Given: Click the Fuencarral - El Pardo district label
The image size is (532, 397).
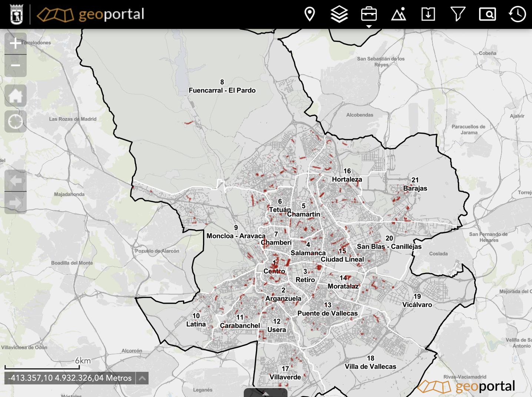Looking at the screenshot, I should coord(222,90).
